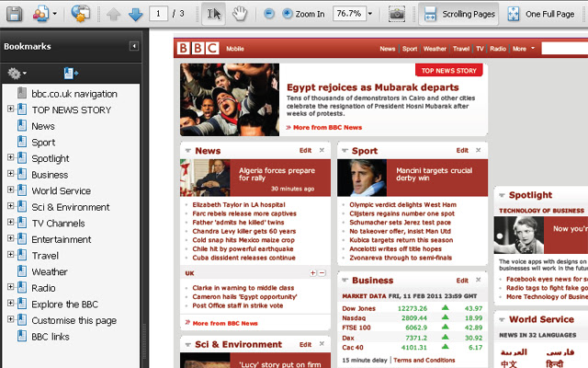Go to next page with down arrow
The height and width of the screenshot is (368, 588).
135,15
